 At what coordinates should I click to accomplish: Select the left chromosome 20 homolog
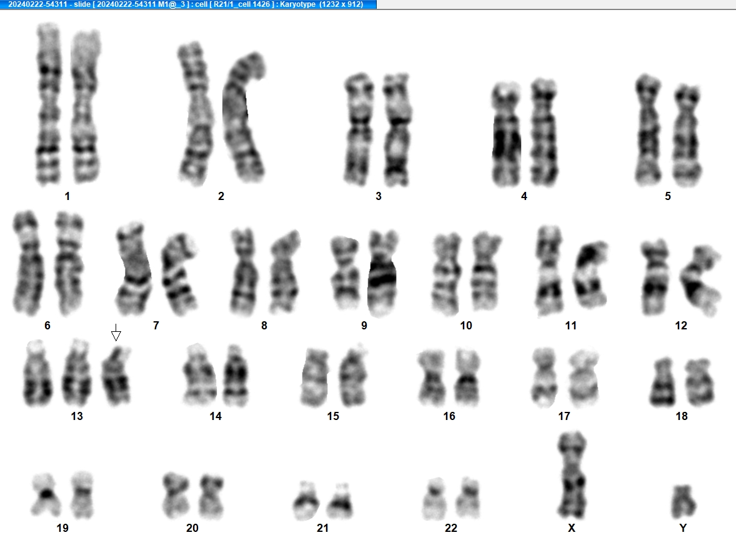(176, 495)
